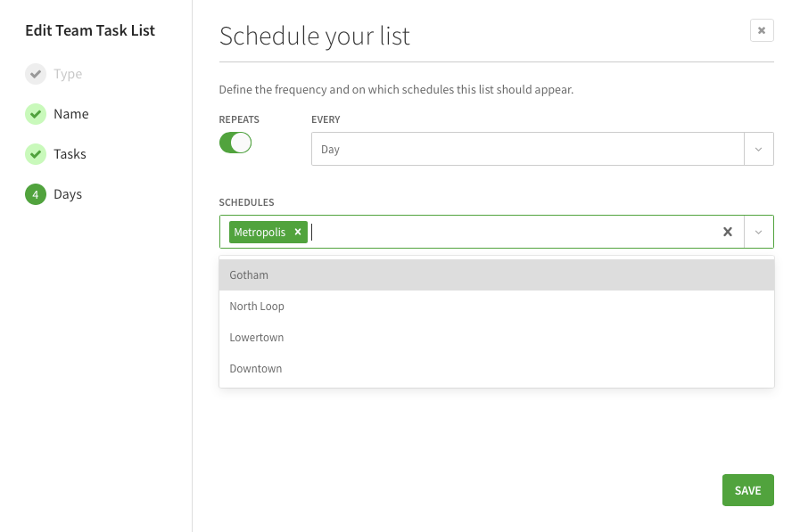
Task: Click the green "4" badge beside Days
Action: pos(36,193)
